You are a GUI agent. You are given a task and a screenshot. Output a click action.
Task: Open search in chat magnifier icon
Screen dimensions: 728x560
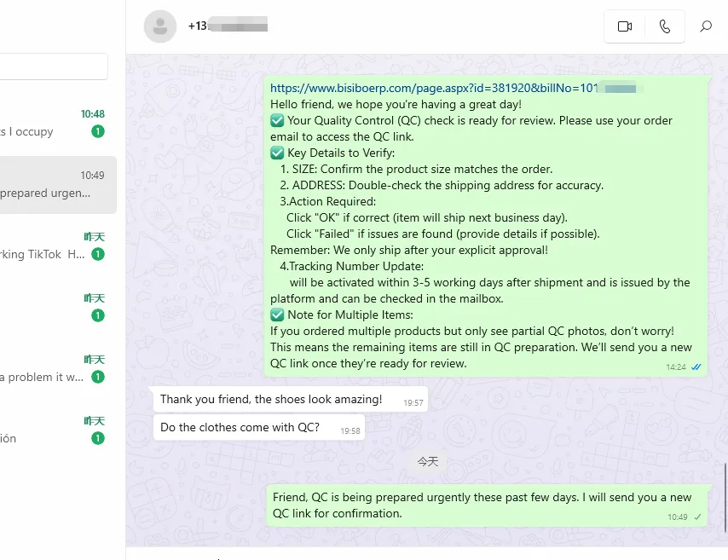(706, 26)
